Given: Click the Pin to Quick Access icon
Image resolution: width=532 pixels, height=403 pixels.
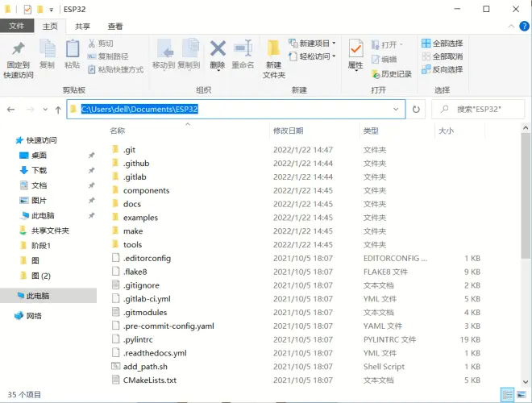Looking at the screenshot, I should point(19,49).
